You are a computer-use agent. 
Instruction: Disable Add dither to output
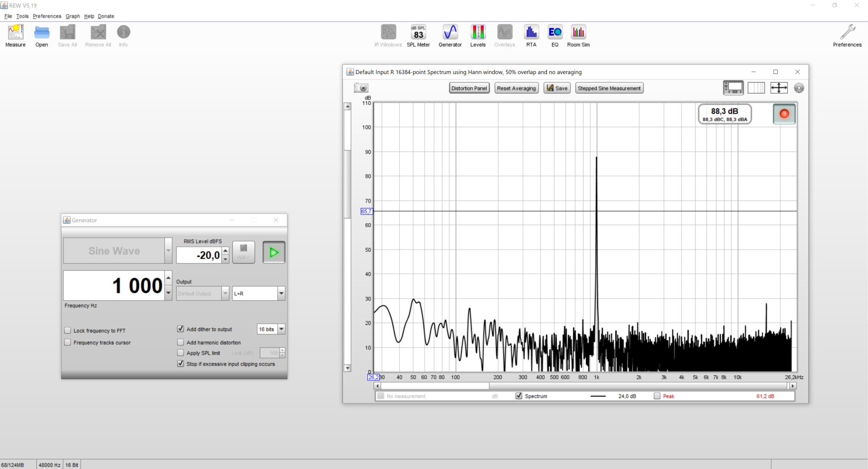pyautogui.click(x=181, y=329)
